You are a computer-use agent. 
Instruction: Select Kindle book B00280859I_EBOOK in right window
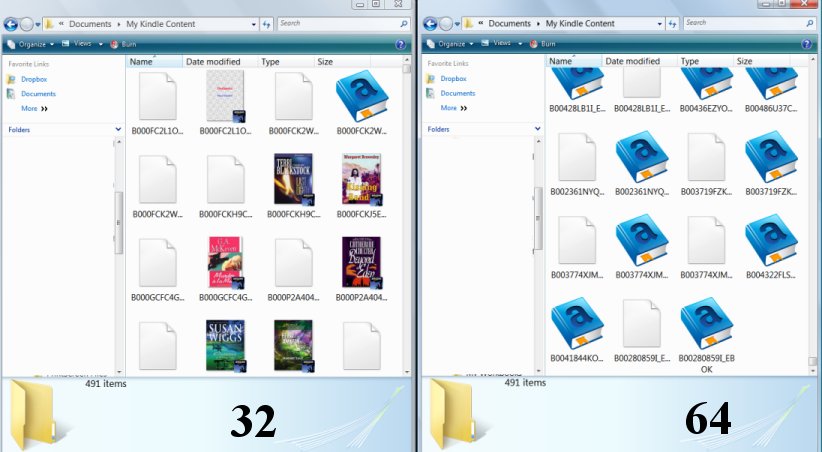[707, 323]
